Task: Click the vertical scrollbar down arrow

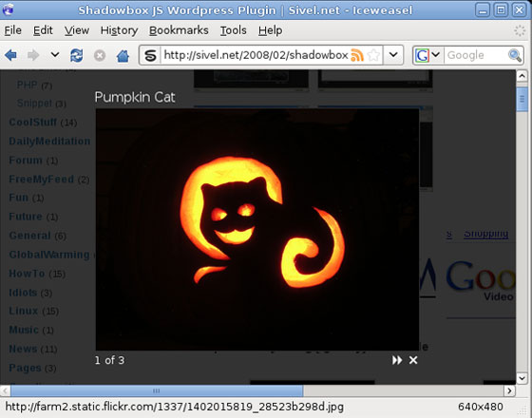Action: (522, 378)
